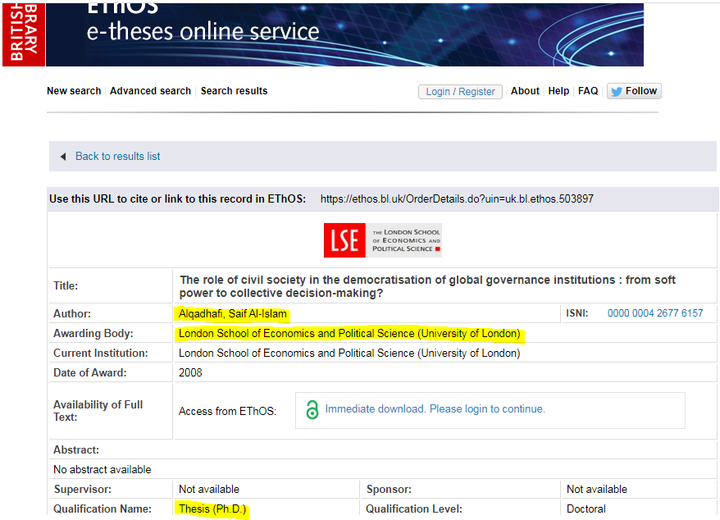The image size is (720, 520).
Task: Click the Thesis (Ph.D.) qualification name
Action: pos(212,509)
